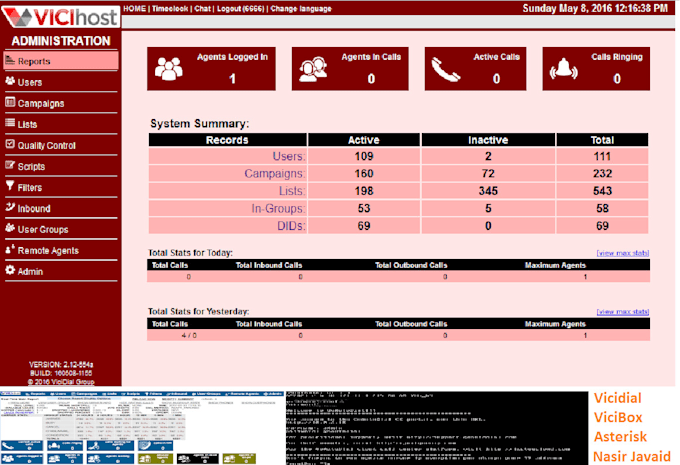Click view max stats for Today
Viewport: 680px width, 465px height.
tap(623, 253)
